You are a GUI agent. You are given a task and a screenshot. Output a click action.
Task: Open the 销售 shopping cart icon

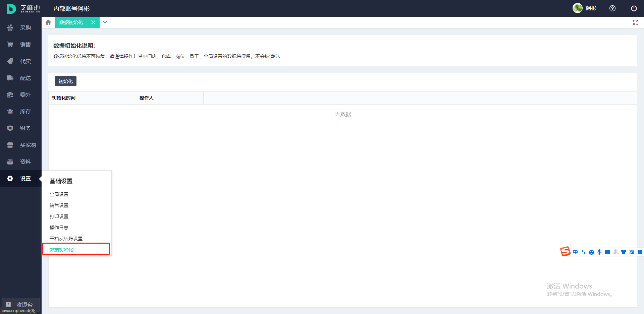10,45
